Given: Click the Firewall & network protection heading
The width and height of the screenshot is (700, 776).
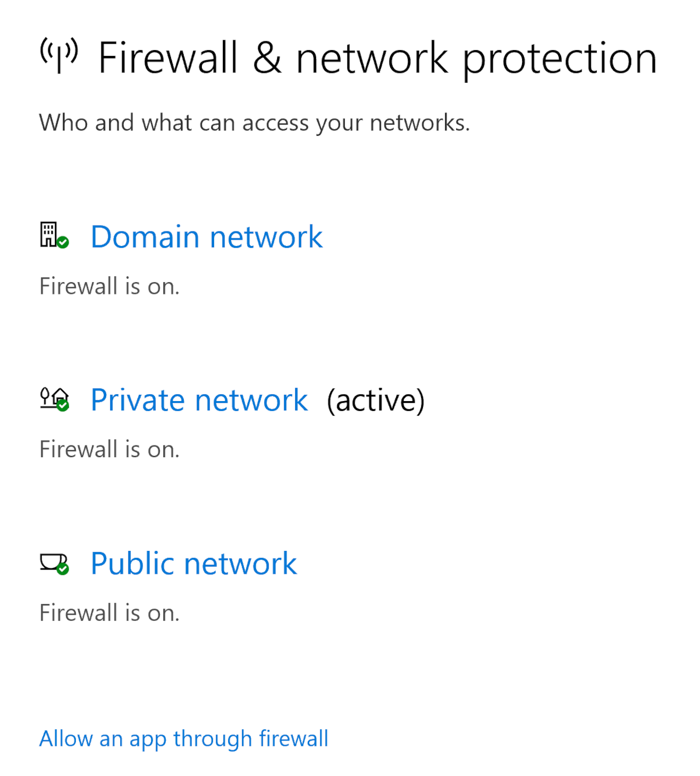Looking at the screenshot, I should 377,58.
